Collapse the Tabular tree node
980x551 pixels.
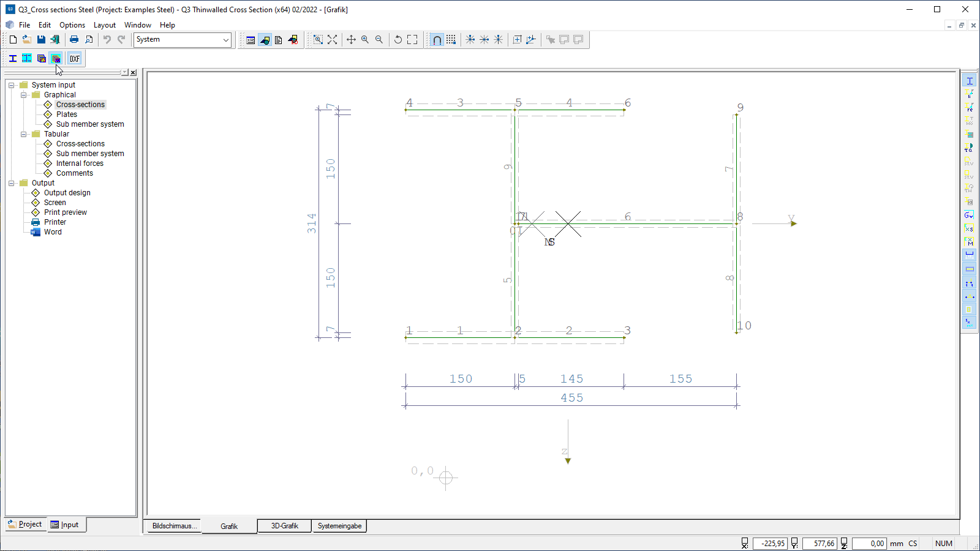pyautogui.click(x=24, y=134)
